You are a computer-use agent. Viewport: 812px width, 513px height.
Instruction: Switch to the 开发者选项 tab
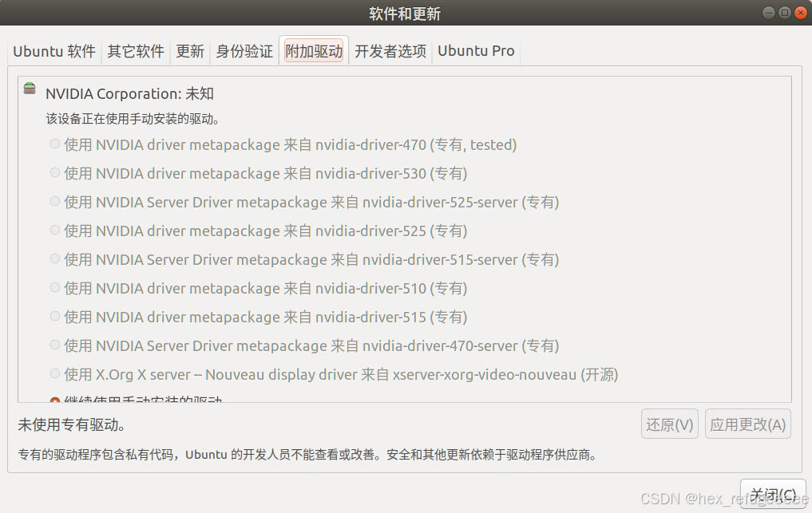[390, 51]
